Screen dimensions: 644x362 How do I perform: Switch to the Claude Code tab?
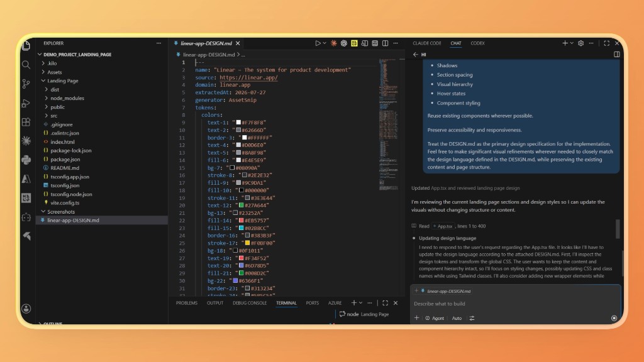[x=427, y=43]
